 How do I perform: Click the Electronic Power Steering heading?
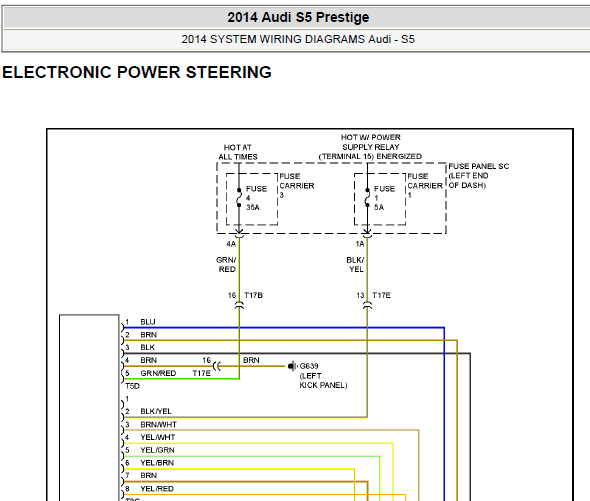point(137,72)
